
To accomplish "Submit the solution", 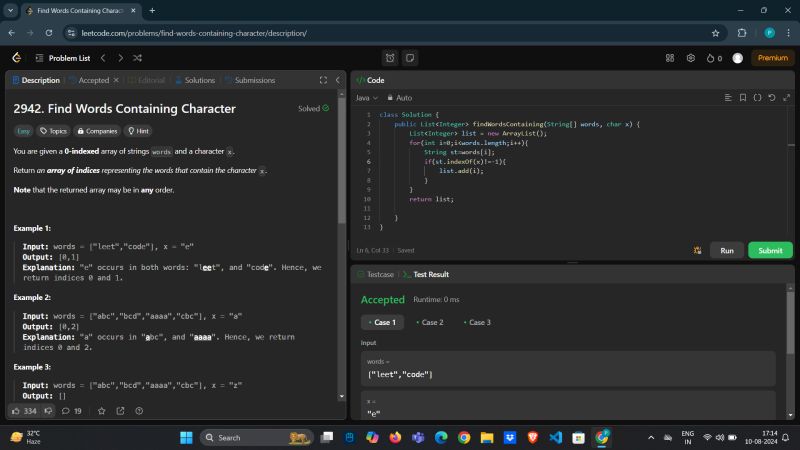I will point(770,251).
